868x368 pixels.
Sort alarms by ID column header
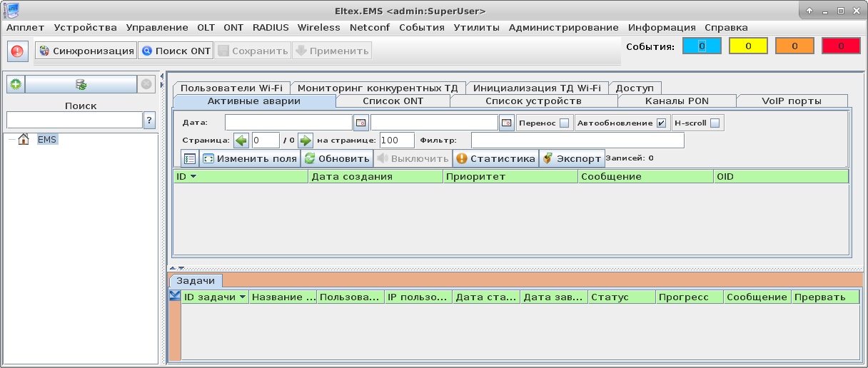(241, 176)
